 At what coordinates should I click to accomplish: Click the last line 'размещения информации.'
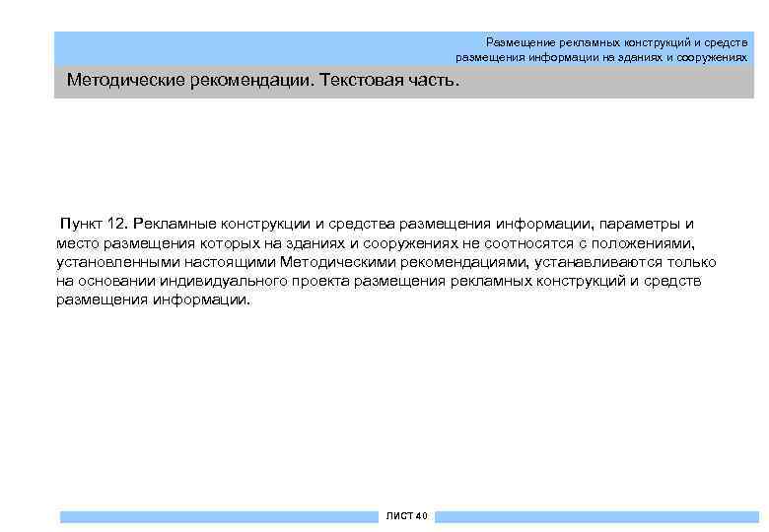point(153,299)
